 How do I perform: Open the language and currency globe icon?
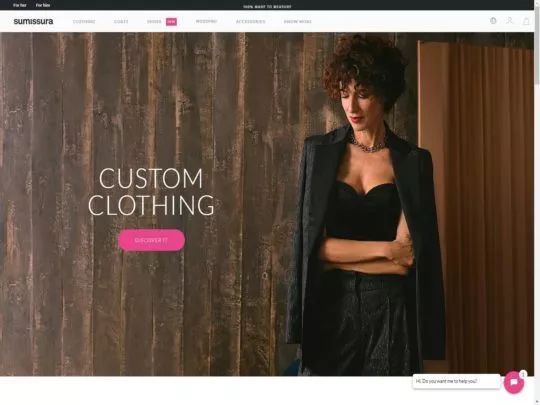pyautogui.click(x=493, y=21)
